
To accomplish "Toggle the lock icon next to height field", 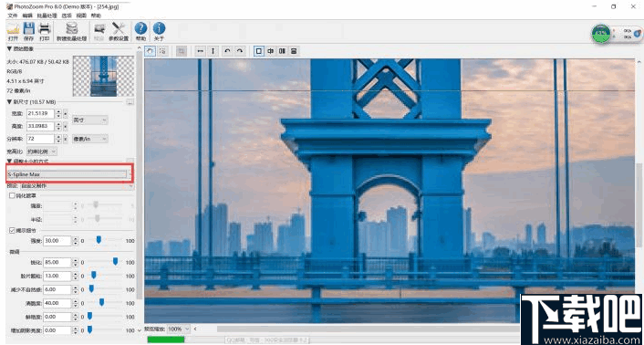I will [66, 126].
